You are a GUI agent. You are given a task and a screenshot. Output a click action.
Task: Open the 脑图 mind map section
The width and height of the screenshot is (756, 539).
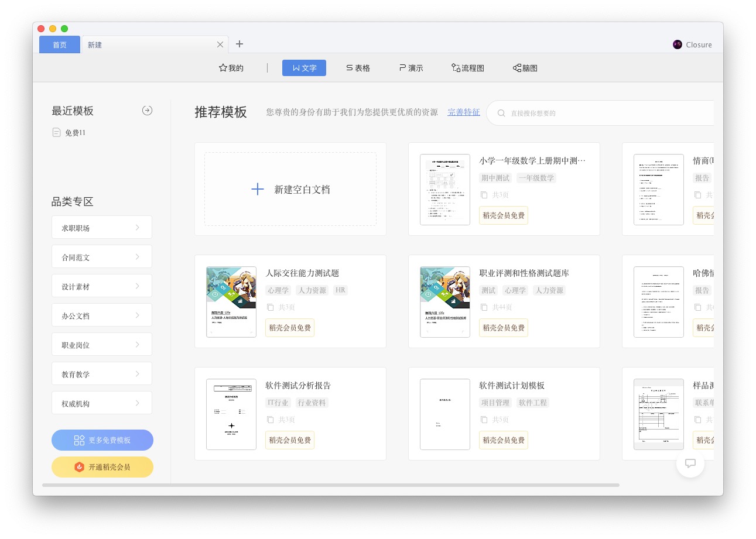pos(524,67)
